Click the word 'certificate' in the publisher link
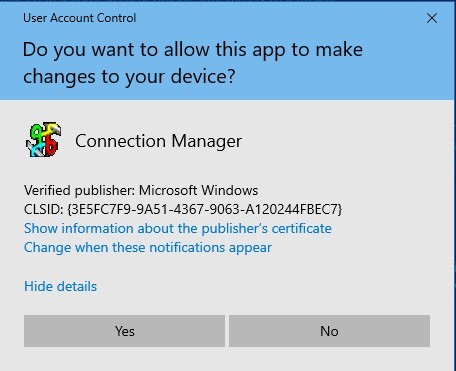 point(301,229)
